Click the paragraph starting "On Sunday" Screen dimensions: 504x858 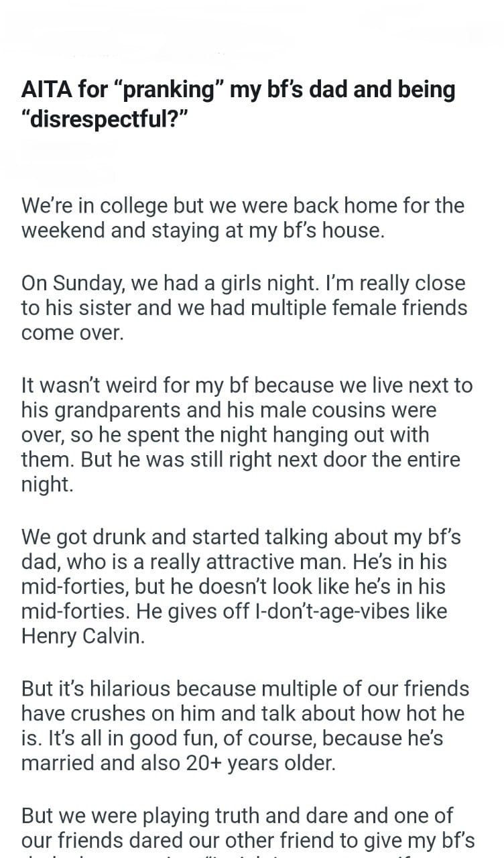click(x=243, y=308)
